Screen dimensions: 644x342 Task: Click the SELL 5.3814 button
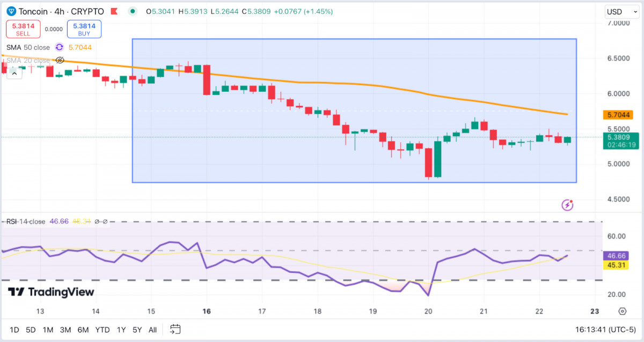pyautogui.click(x=23, y=29)
